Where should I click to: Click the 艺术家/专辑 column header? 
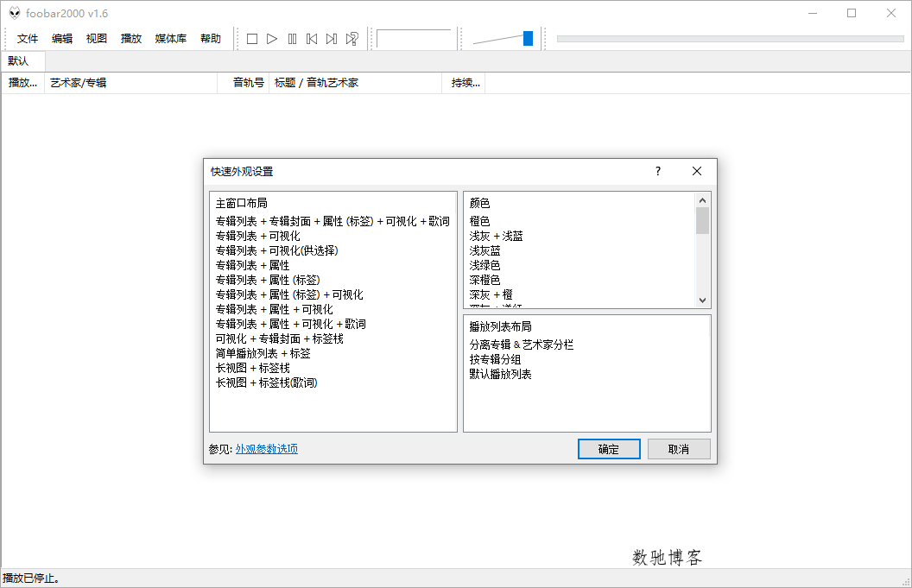click(x=131, y=83)
